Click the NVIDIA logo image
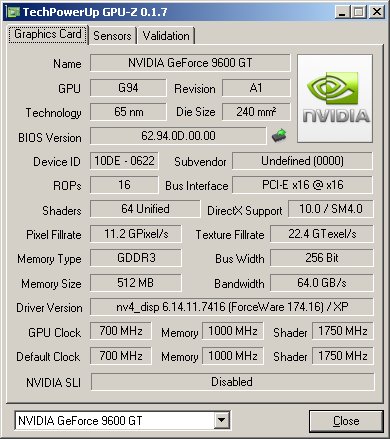Image resolution: width=390 pixels, height=439 pixels. 335,99
